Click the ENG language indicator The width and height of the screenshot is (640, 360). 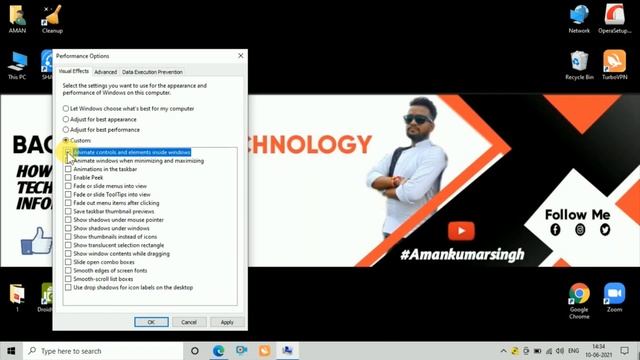[573, 351]
